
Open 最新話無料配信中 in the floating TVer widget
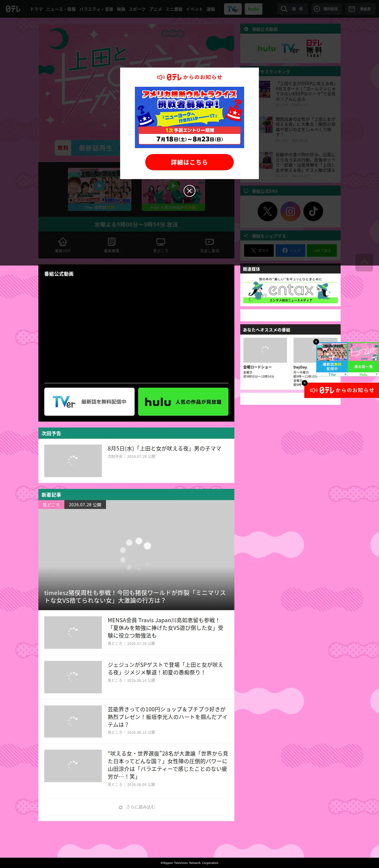click(x=332, y=360)
